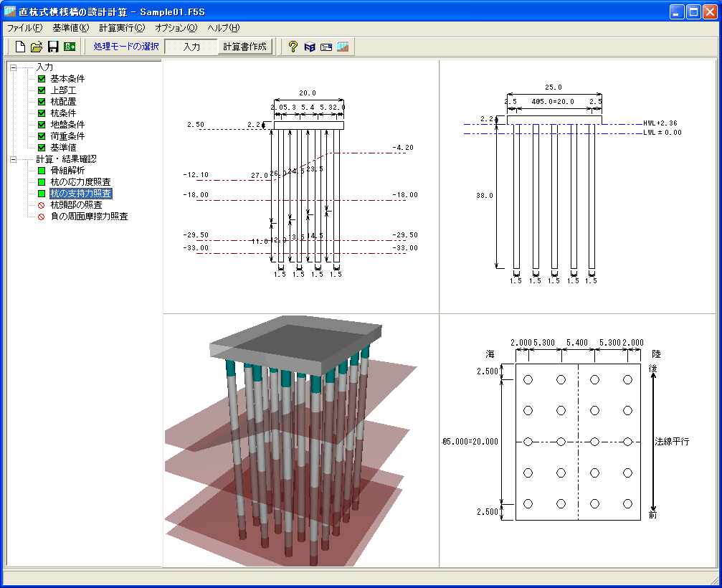Click the -12.10 elevation label
722x588 pixels.
pyautogui.click(x=196, y=175)
